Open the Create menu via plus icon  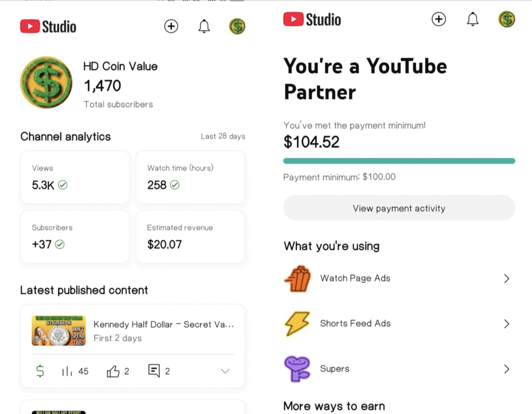(171, 26)
